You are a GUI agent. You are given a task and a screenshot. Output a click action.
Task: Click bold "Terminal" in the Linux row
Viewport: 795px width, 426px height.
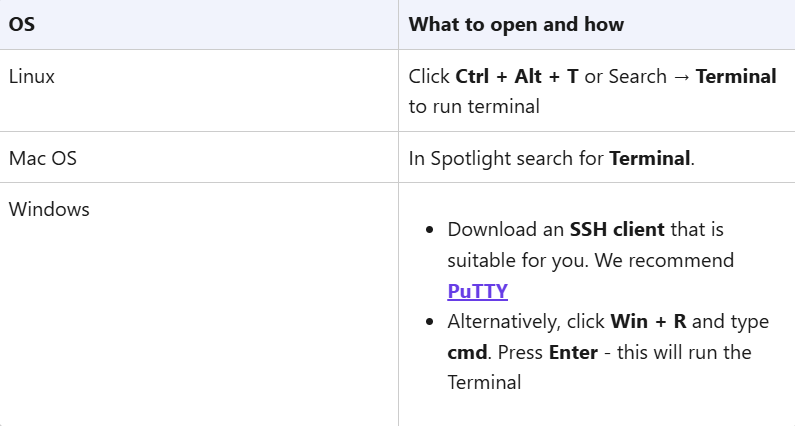pyautogui.click(x=736, y=76)
